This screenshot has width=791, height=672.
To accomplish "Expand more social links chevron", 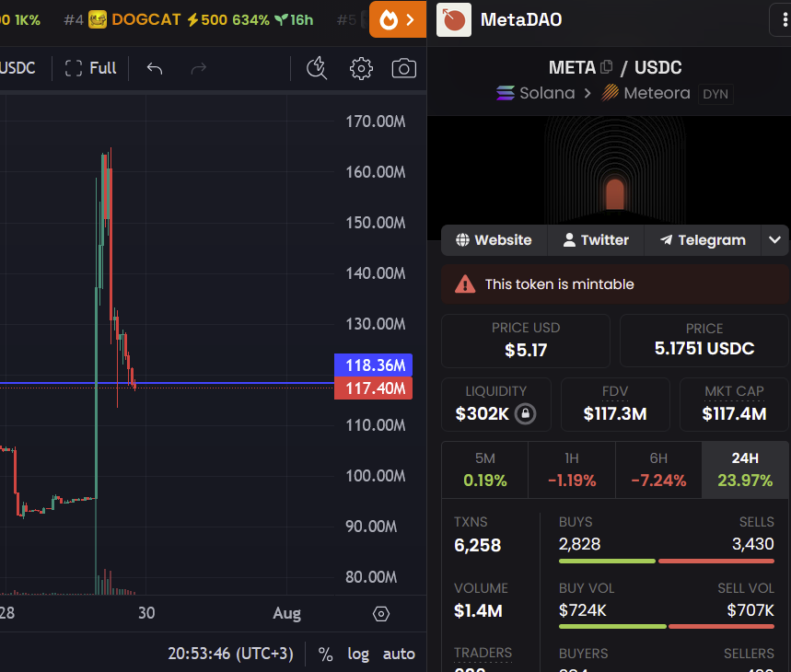I will pos(774,240).
